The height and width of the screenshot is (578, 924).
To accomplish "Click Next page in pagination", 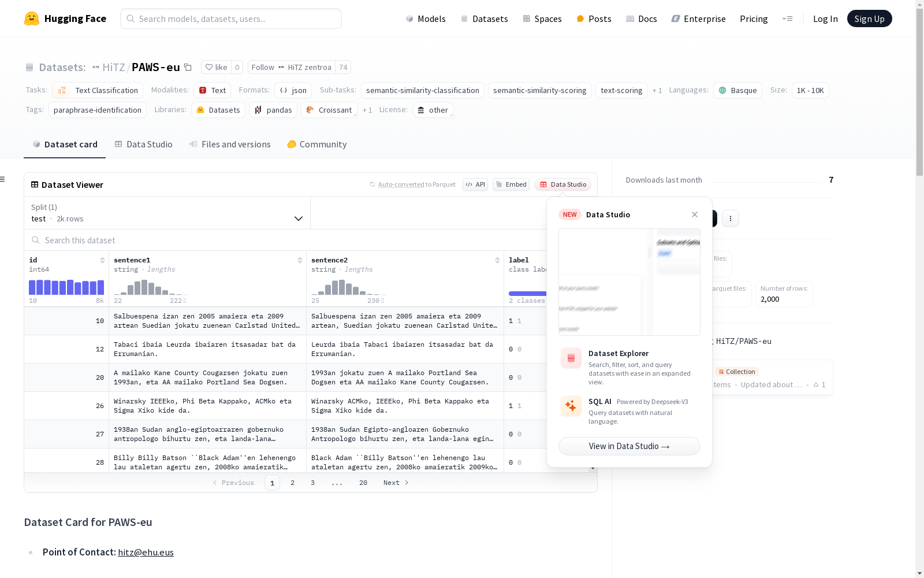I will (x=396, y=483).
